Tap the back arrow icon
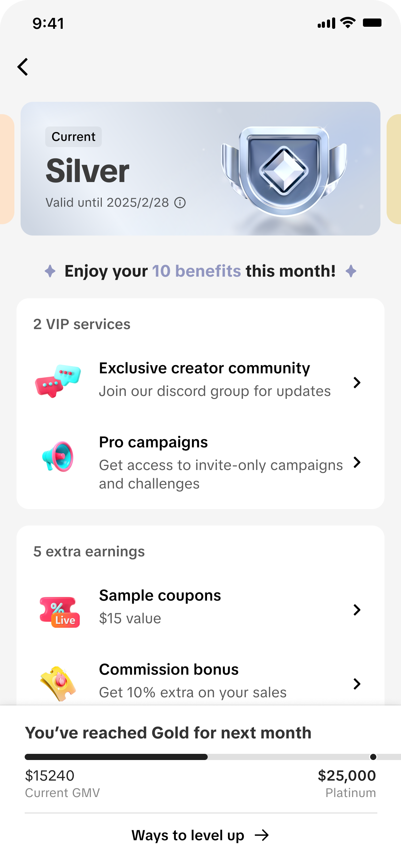The width and height of the screenshot is (401, 868). pos(23,67)
